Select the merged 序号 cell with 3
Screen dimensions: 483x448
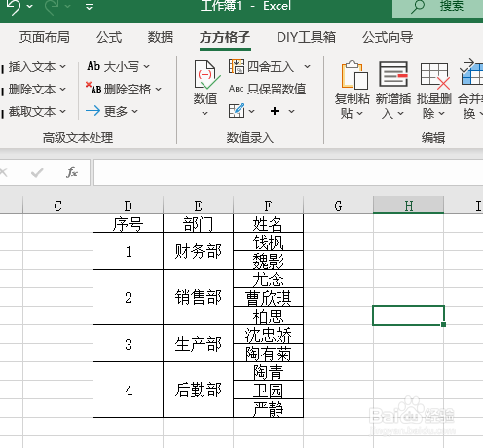point(128,344)
